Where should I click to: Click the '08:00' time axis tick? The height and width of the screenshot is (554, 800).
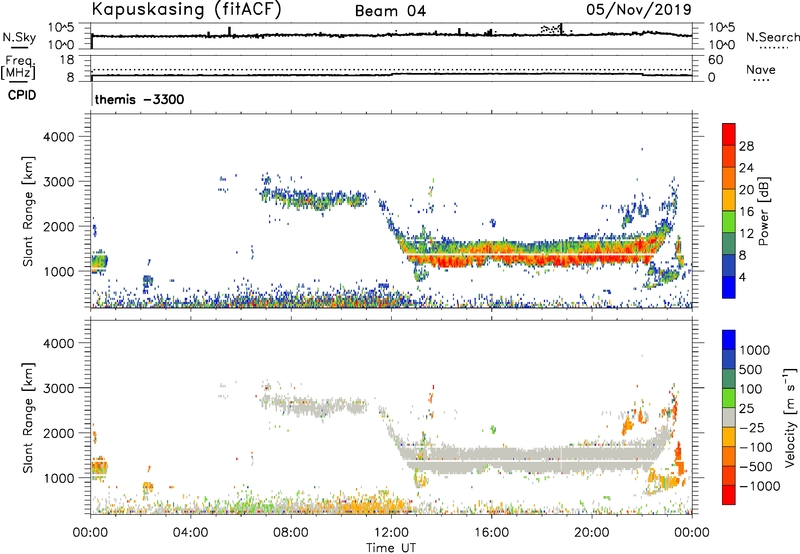click(291, 533)
